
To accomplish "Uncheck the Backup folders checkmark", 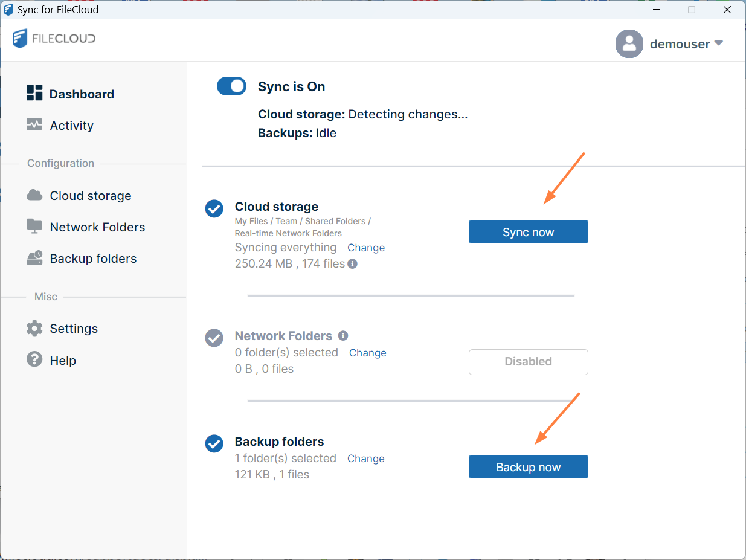I will 214,443.
